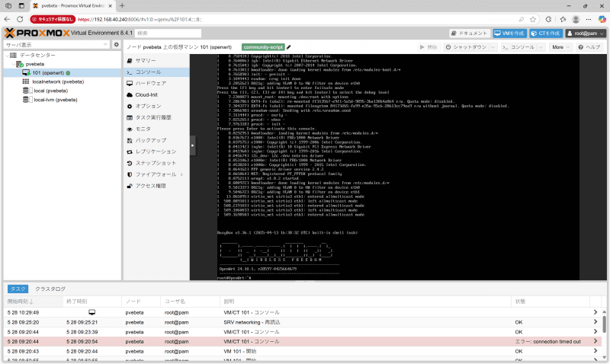Switch to Tasks (タスク) tab

(x=18, y=289)
